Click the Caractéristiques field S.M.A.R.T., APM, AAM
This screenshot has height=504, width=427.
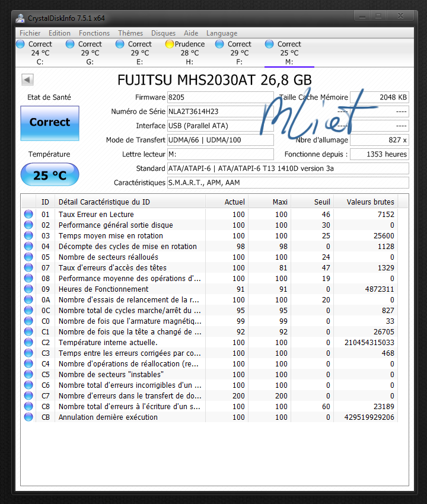point(288,183)
